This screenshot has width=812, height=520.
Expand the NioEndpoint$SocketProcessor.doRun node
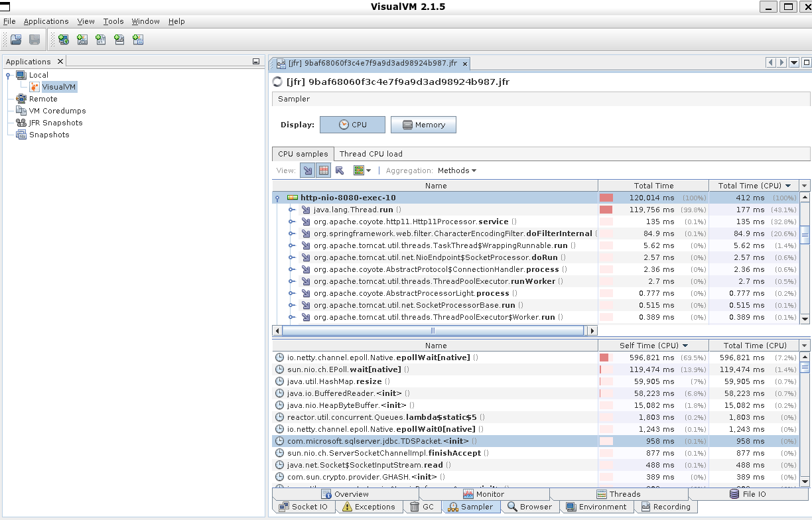(x=291, y=257)
